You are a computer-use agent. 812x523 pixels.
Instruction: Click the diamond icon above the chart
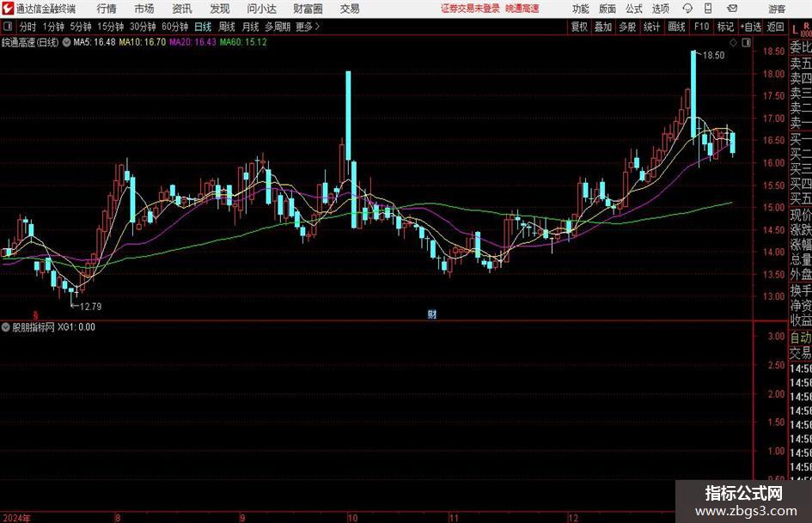pyautogui.click(x=733, y=42)
